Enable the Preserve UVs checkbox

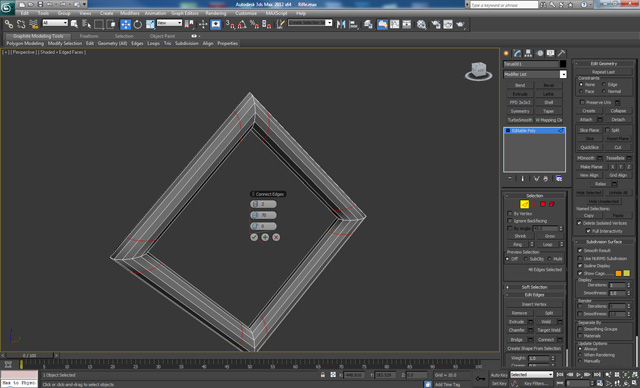click(x=582, y=102)
